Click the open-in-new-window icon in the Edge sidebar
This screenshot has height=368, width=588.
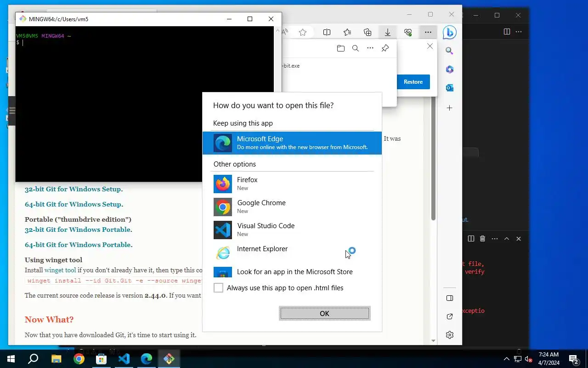tap(450, 316)
